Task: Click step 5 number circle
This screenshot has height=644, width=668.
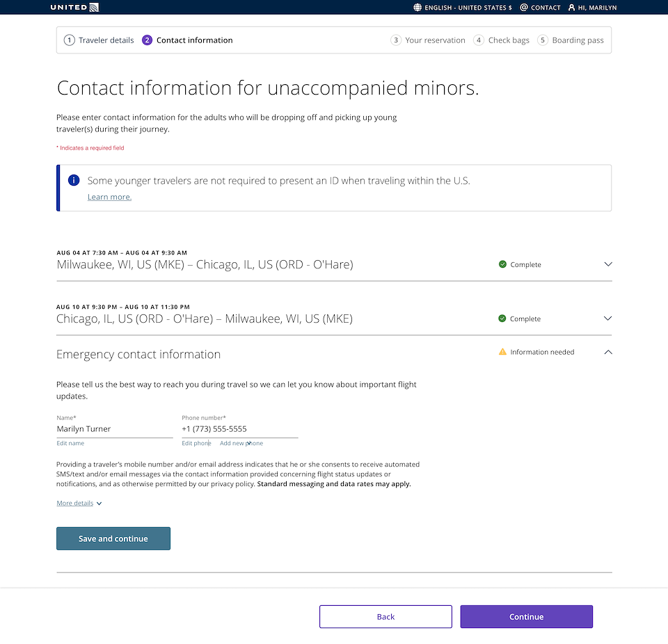Action: [x=543, y=40]
